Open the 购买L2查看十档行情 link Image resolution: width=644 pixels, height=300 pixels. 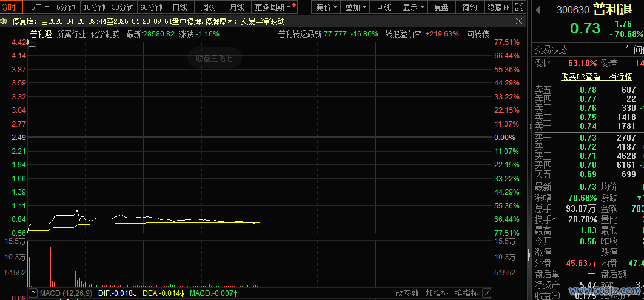588,76
